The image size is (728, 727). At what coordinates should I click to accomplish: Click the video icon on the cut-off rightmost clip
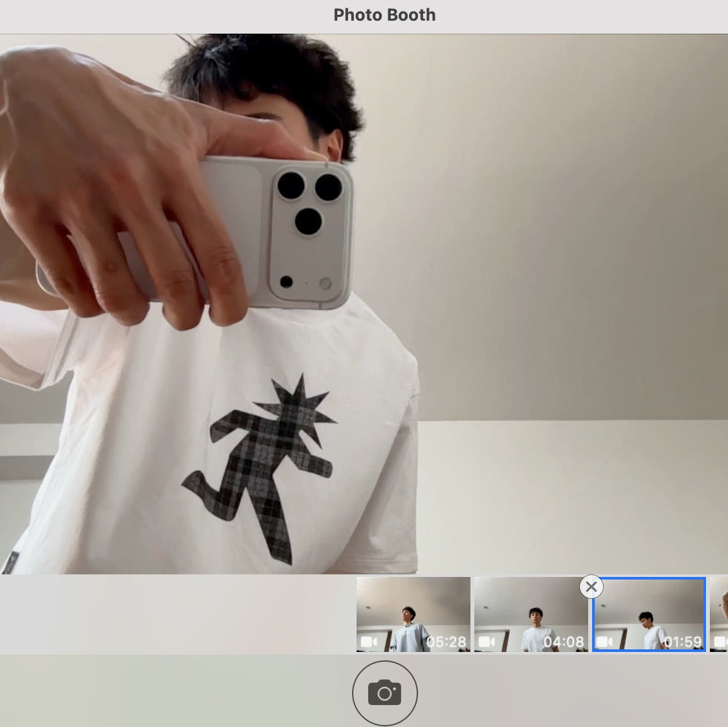(x=721, y=642)
